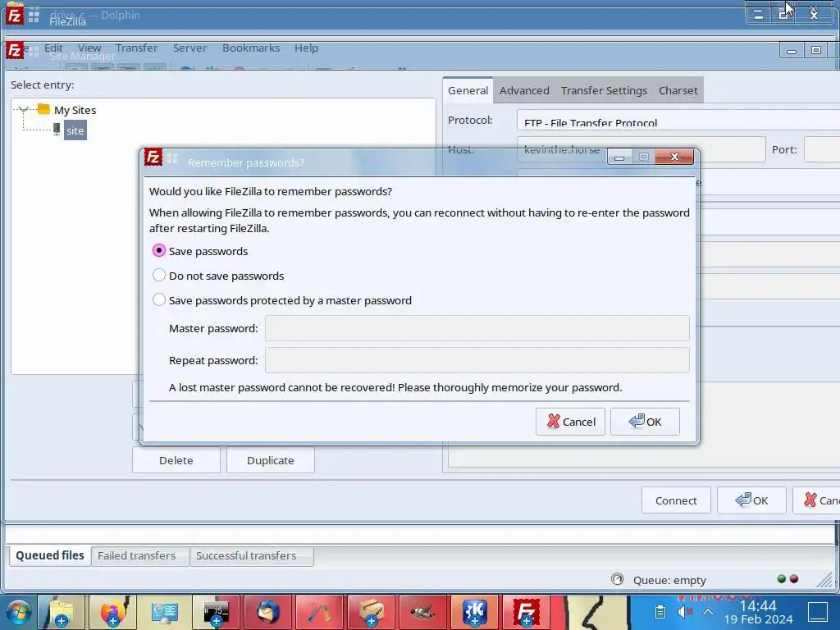Screen dimensions: 840x630
Task: Click the queue status icon beside 'Queue: empty'
Action: [617, 579]
